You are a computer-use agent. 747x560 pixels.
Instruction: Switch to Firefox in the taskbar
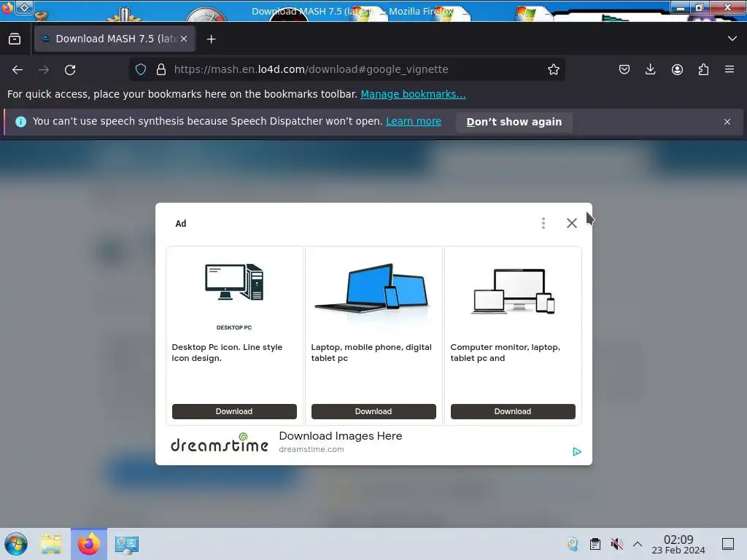(x=89, y=544)
